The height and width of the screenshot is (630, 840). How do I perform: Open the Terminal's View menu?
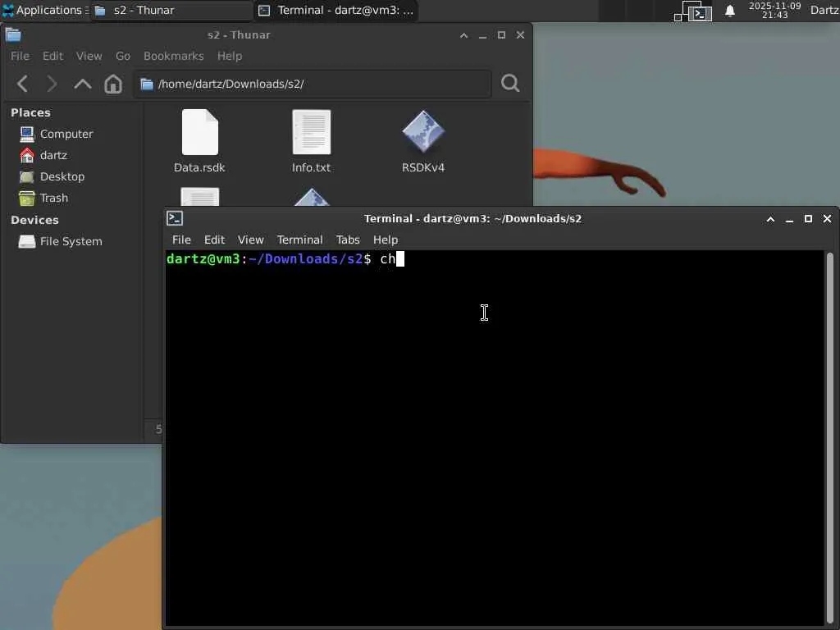coord(250,240)
